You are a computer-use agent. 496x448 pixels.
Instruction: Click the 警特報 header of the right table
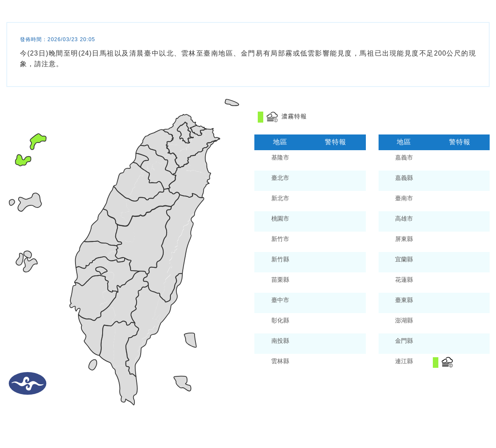coord(458,142)
